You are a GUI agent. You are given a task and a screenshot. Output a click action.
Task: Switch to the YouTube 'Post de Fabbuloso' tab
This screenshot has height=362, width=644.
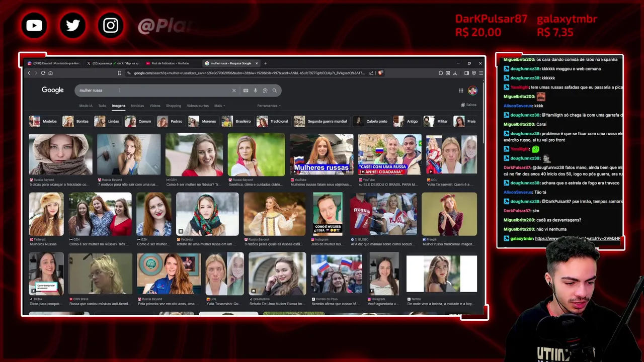tap(171, 63)
